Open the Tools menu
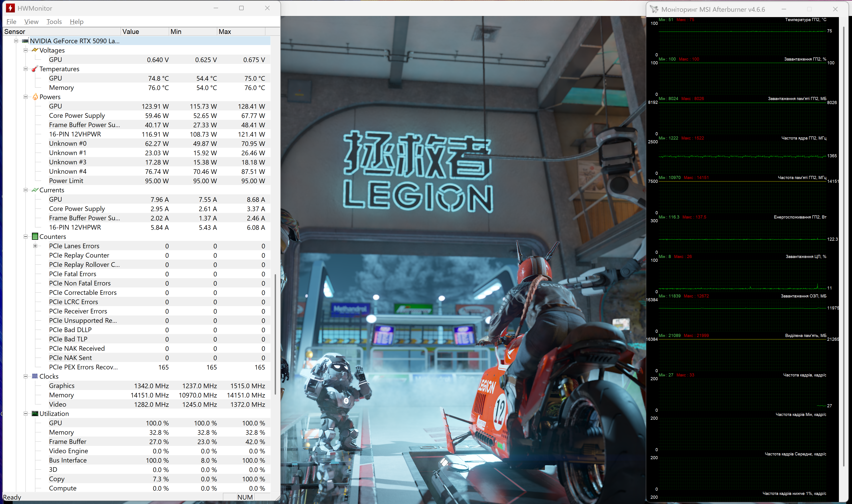Viewport: 852px width, 504px height. click(54, 22)
